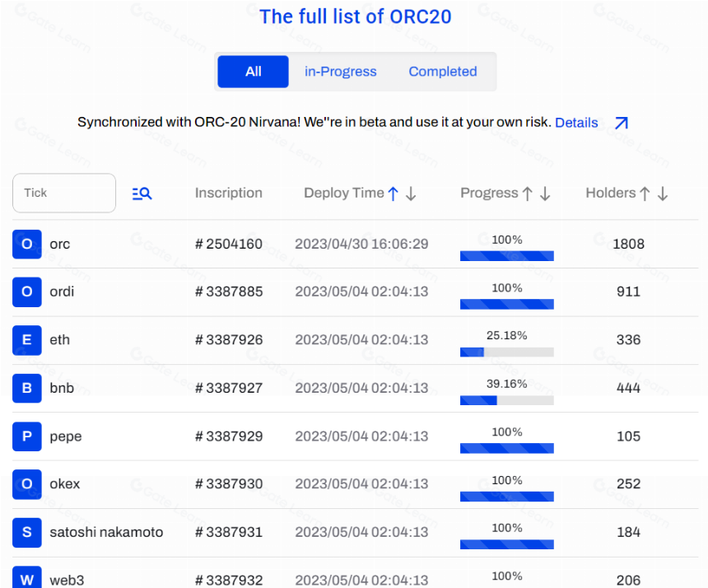The width and height of the screenshot is (708, 588).
Task: Click the pepe token P badge
Action: click(x=27, y=436)
